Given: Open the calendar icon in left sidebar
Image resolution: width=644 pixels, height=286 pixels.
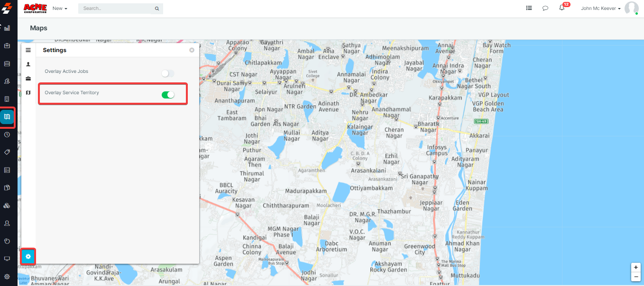Looking at the screenshot, I should pos(7,63).
